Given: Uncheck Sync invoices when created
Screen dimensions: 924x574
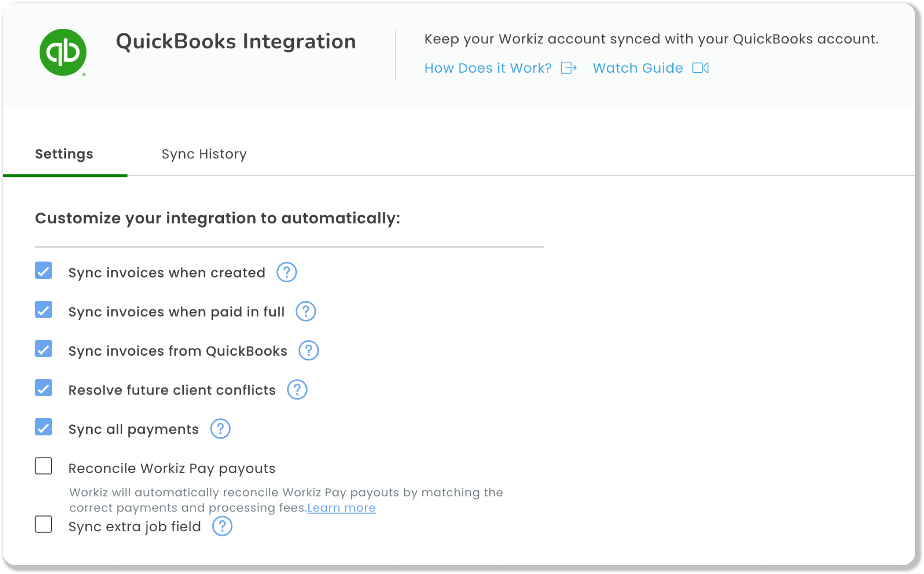Looking at the screenshot, I should 43,271.
